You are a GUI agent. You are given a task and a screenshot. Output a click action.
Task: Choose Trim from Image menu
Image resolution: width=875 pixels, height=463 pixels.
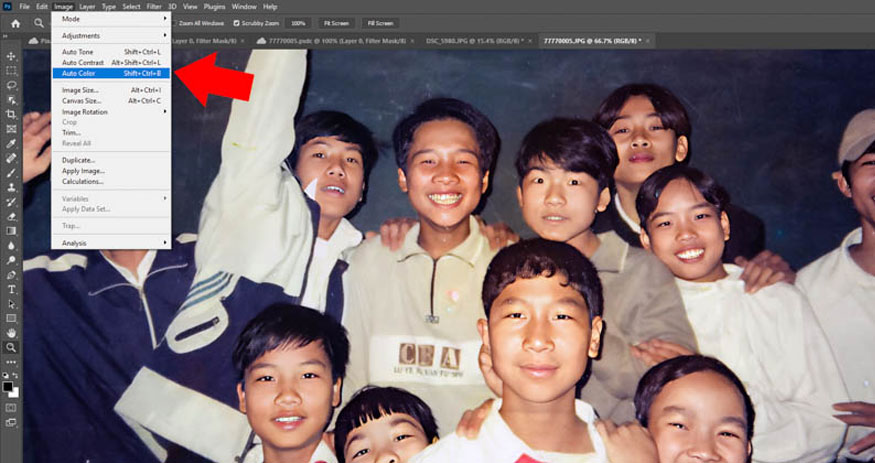click(112, 133)
